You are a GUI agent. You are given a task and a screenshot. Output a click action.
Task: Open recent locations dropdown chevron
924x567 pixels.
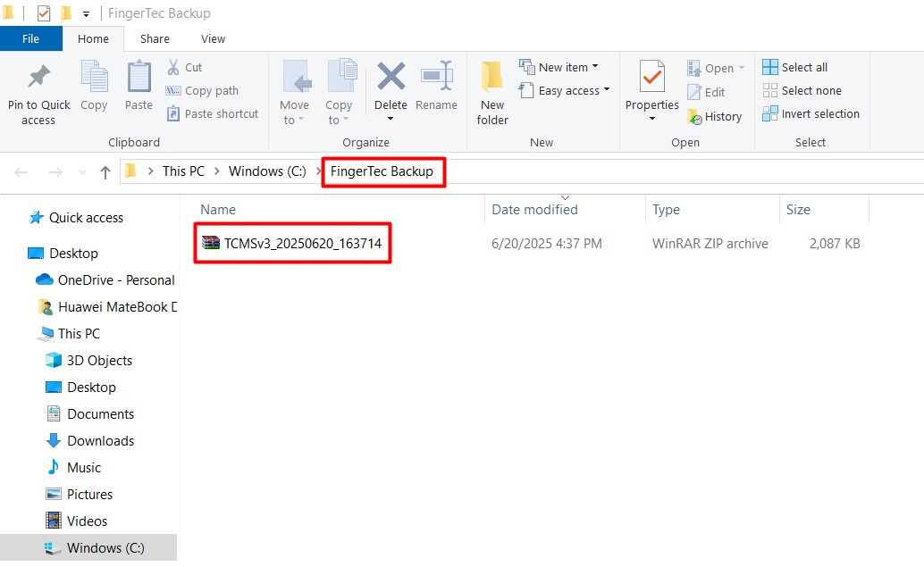pos(82,172)
